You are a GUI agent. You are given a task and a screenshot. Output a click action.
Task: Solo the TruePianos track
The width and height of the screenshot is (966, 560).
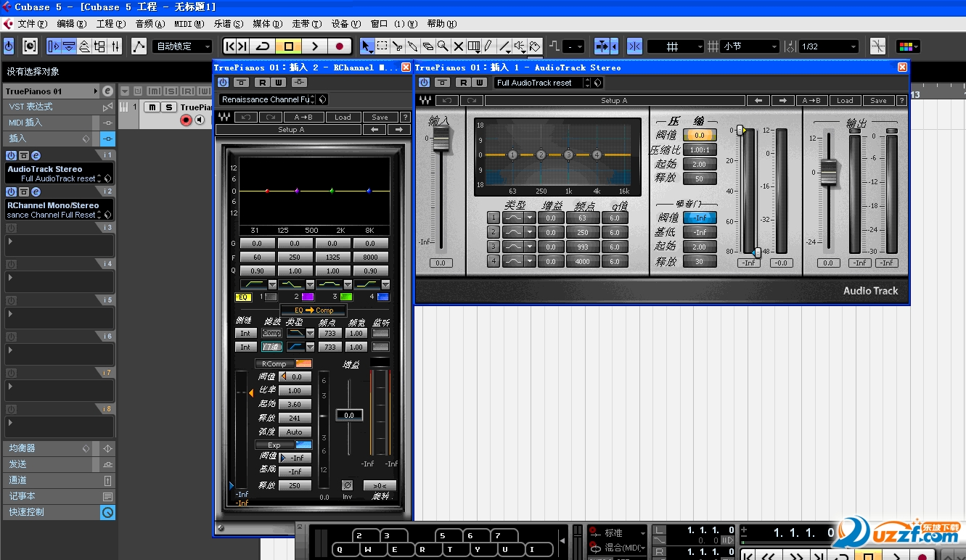click(168, 107)
